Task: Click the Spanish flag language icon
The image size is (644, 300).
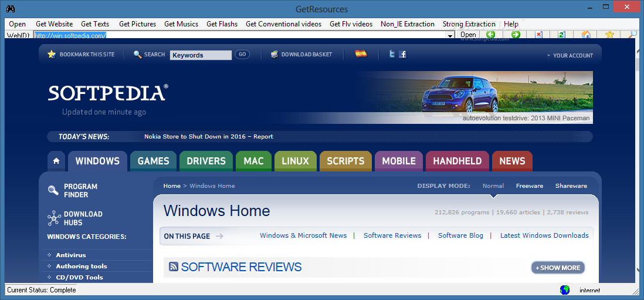Action: (361, 54)
